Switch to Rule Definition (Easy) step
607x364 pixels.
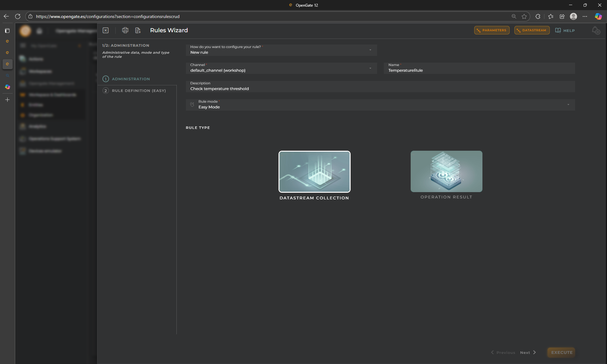[138, 91]
